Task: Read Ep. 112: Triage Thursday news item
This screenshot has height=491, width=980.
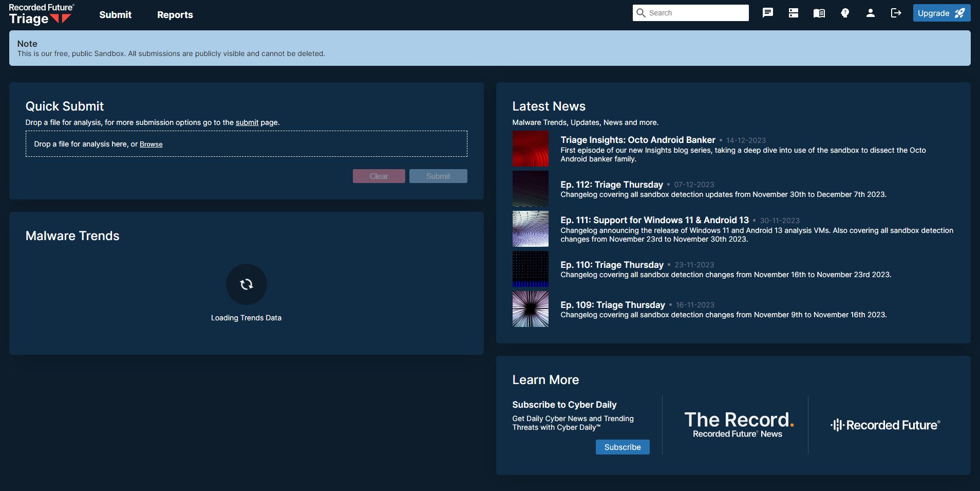Action: 611,185
